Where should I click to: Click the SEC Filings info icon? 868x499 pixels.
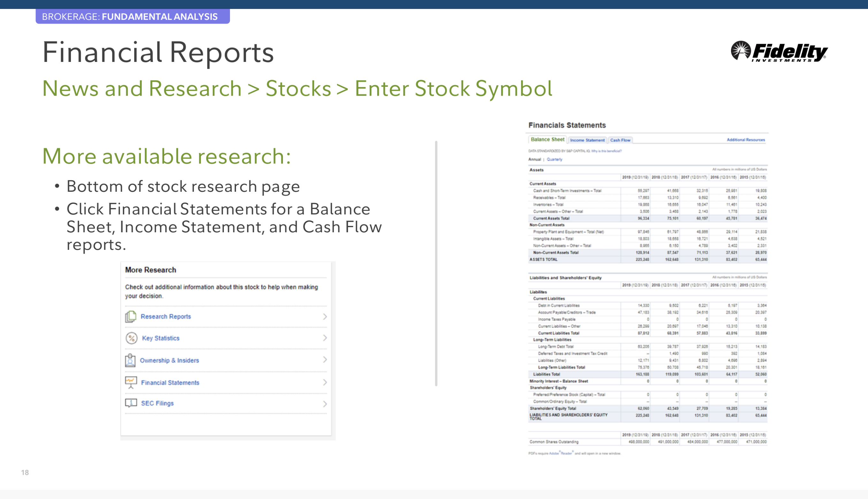pos(131,403)
